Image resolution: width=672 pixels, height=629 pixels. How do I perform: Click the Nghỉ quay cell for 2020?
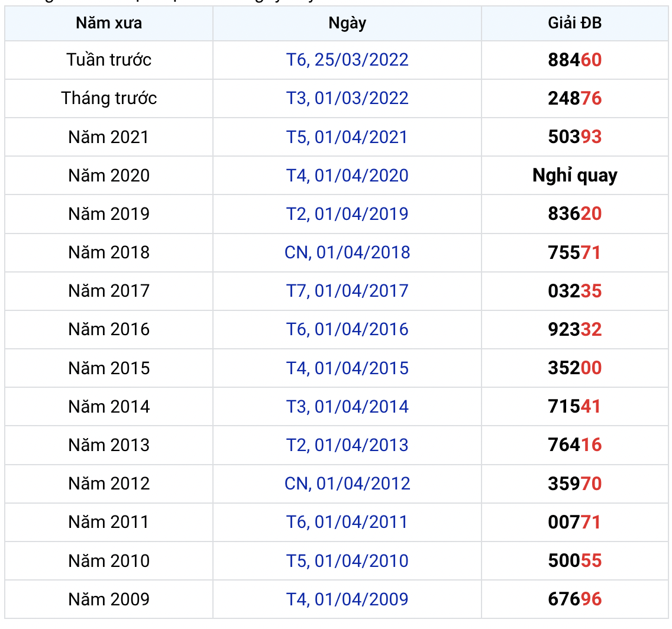[x=574, y=176]
